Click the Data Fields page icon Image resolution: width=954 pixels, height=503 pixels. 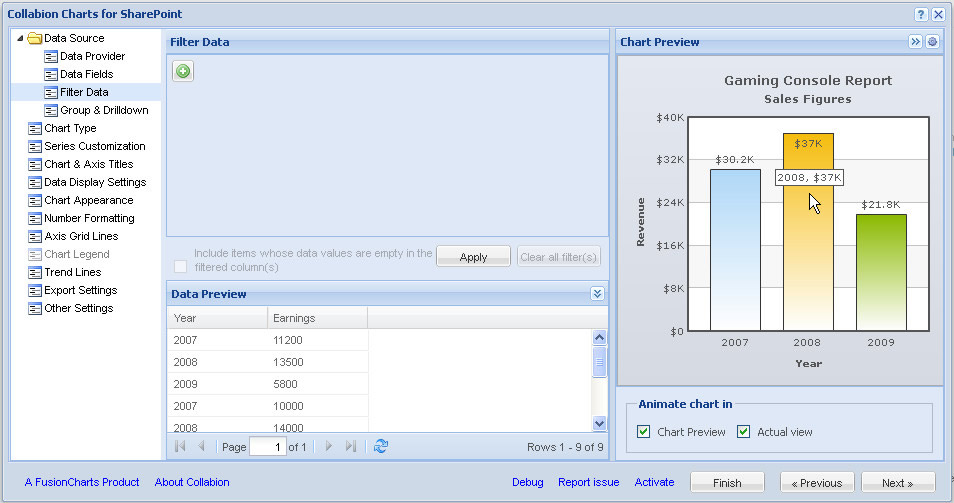(x=51, y=75)
